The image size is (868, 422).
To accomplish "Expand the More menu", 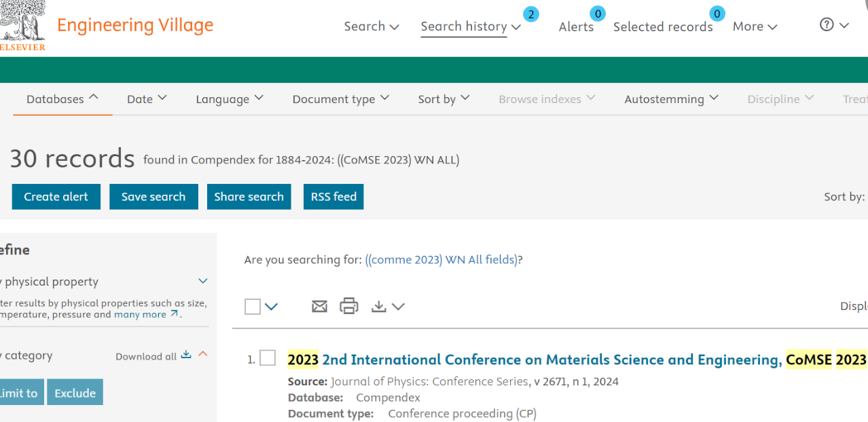I will [755, 26].
